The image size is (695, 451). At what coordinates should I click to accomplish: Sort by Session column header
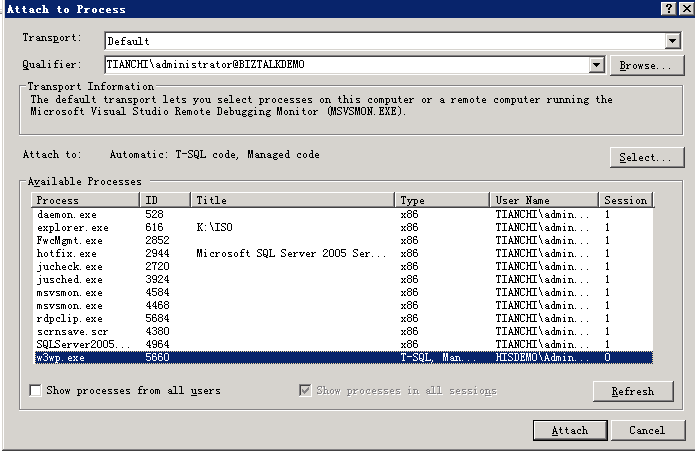click(626, 200)
